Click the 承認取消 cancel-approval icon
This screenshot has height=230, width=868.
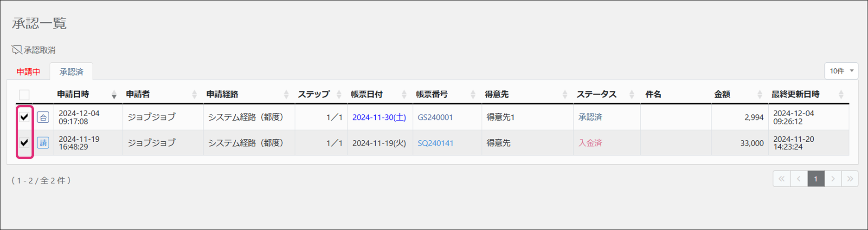point(17,50)
